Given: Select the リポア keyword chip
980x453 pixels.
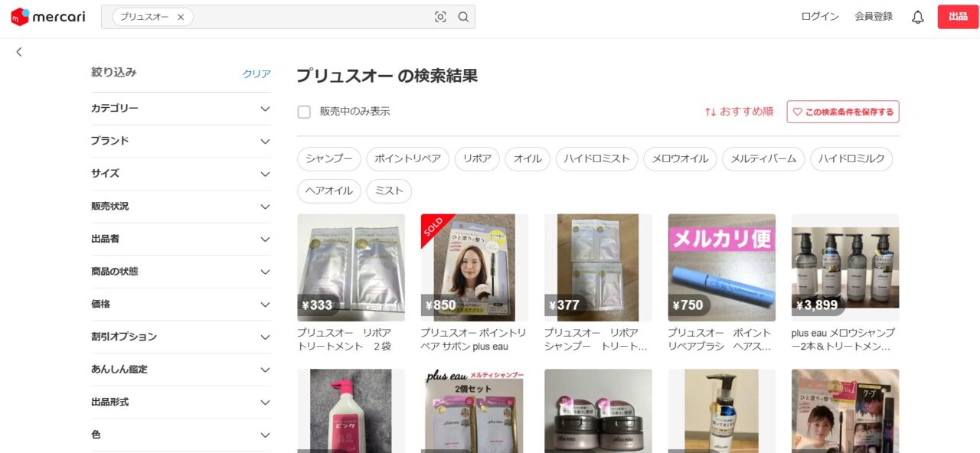Looking at the screenshot, I should tap(477, 159).
